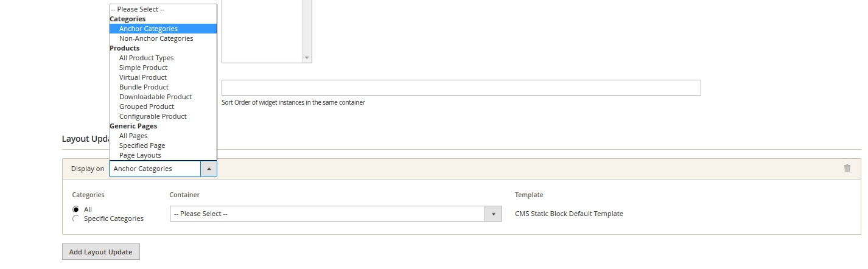This screenshot has height=269, width=868.
Task: Select Downloadable Product option
Action: [x=155, y=97]
